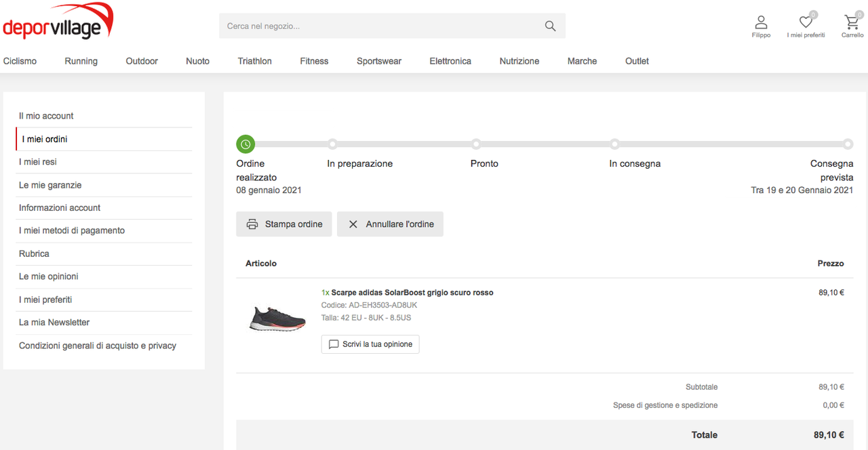Click the search magnifier icon

pyautogui.click(x=550, y=26)
